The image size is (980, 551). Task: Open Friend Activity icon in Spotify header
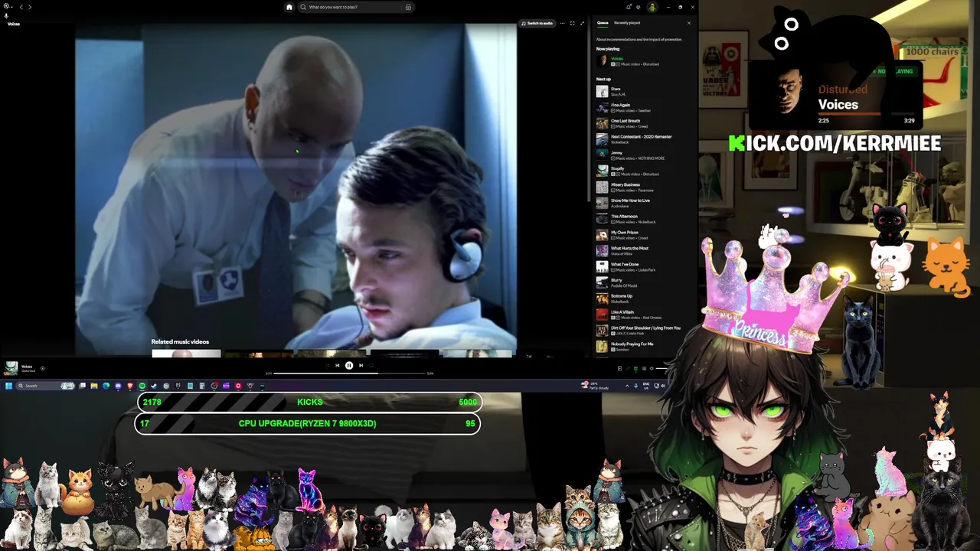pos(639,7)
